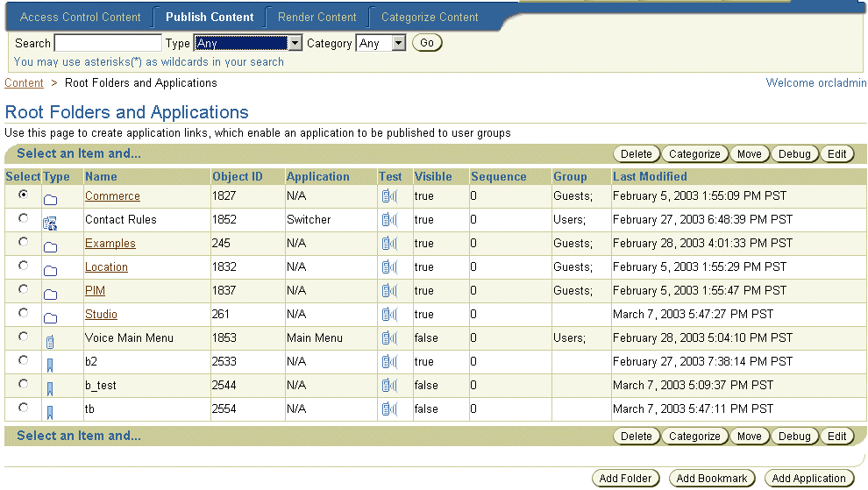Click the test icon in PIM row
The width and height of the screenshot is (868, 490).
click(x=389, y=291)
